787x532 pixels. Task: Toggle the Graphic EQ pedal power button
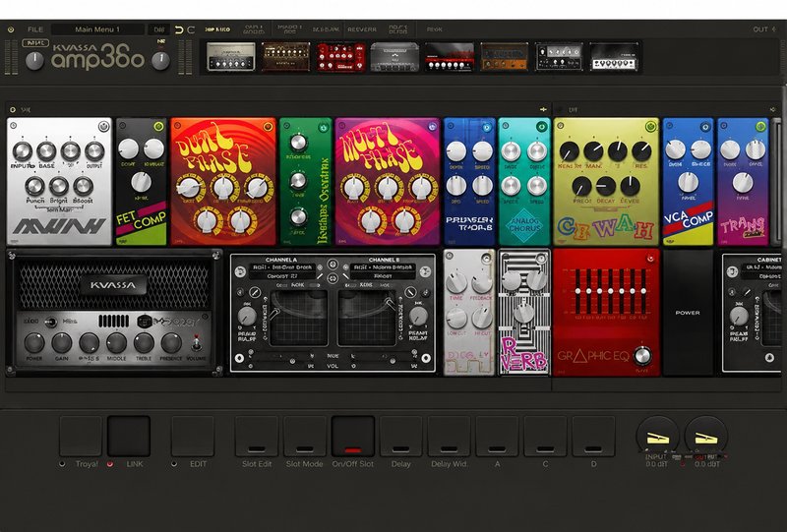pos(650,258)
